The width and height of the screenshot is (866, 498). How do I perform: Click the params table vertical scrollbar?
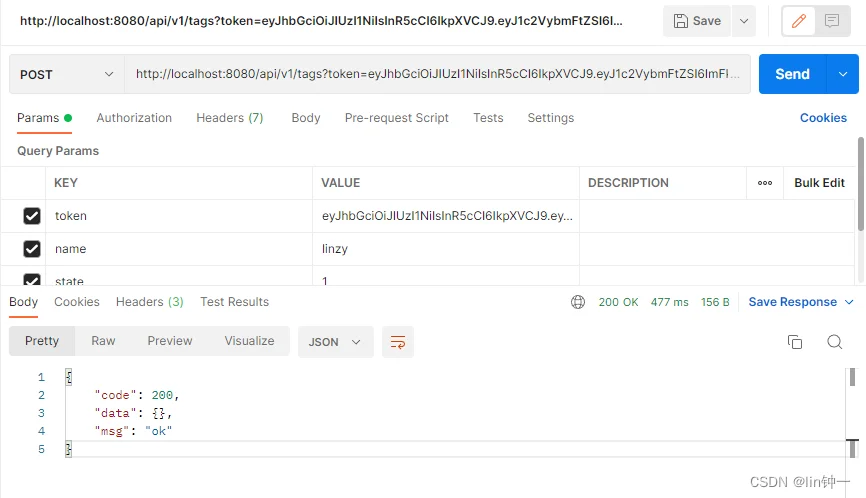[x=860, y=185]
